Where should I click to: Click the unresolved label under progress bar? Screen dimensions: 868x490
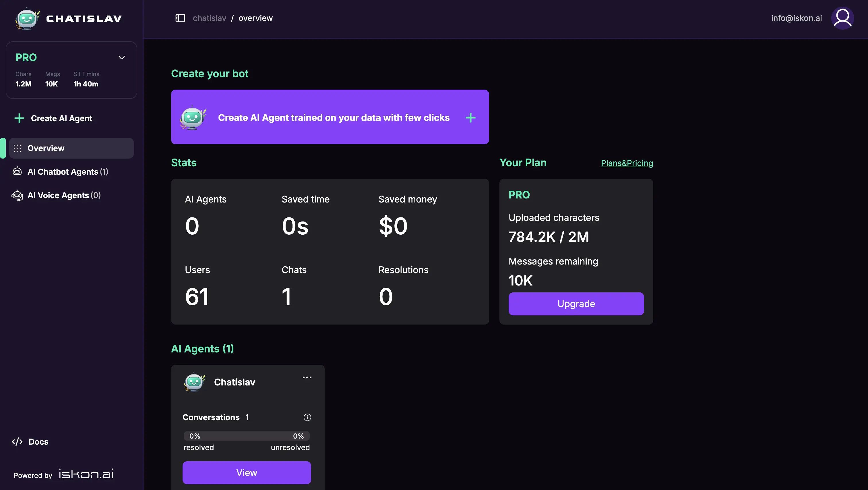tap(290, 447)
